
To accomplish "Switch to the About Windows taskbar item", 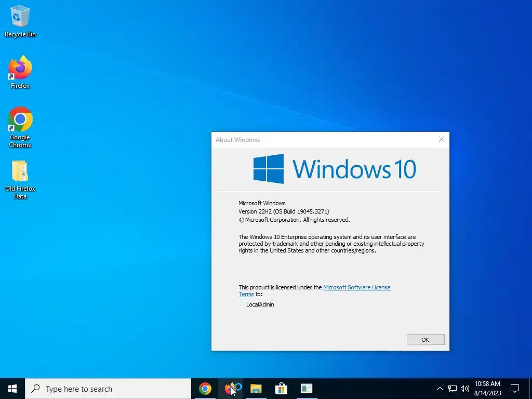I will (307, 389).
